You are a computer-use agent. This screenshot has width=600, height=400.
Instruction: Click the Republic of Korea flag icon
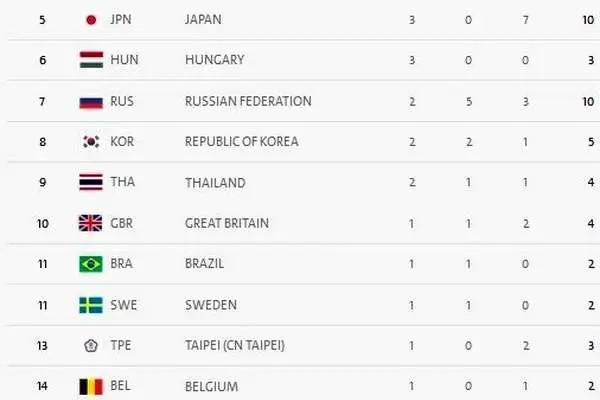pos(91,142)
